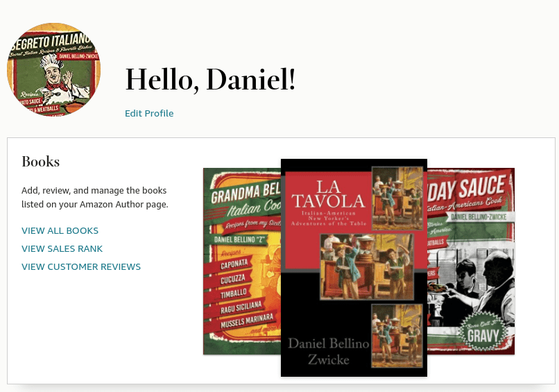Click the top-right photo on La Tavola cover
This screenshot has width=559, height=392.
pos(397,198)
